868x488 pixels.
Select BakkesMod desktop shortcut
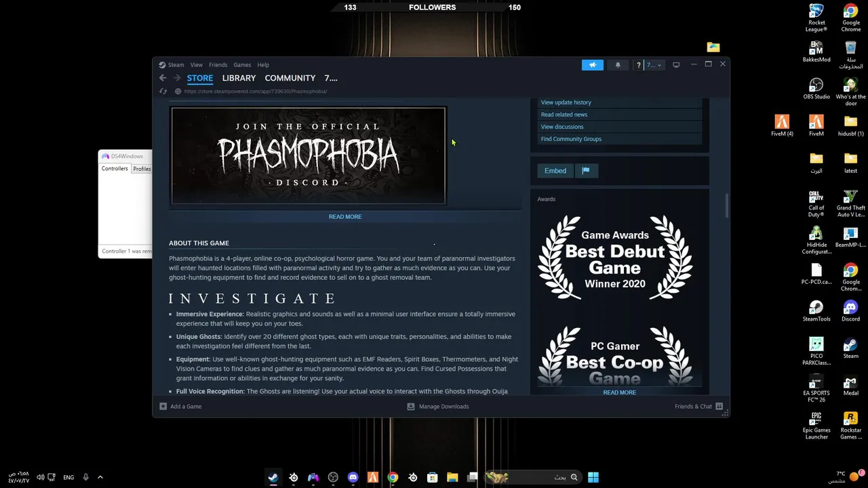click(x=816, y=52)
